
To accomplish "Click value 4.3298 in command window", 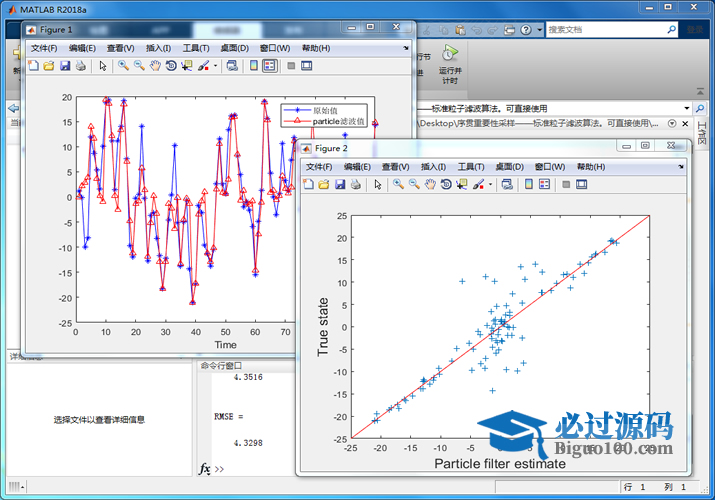I will (x=248, y=443).
